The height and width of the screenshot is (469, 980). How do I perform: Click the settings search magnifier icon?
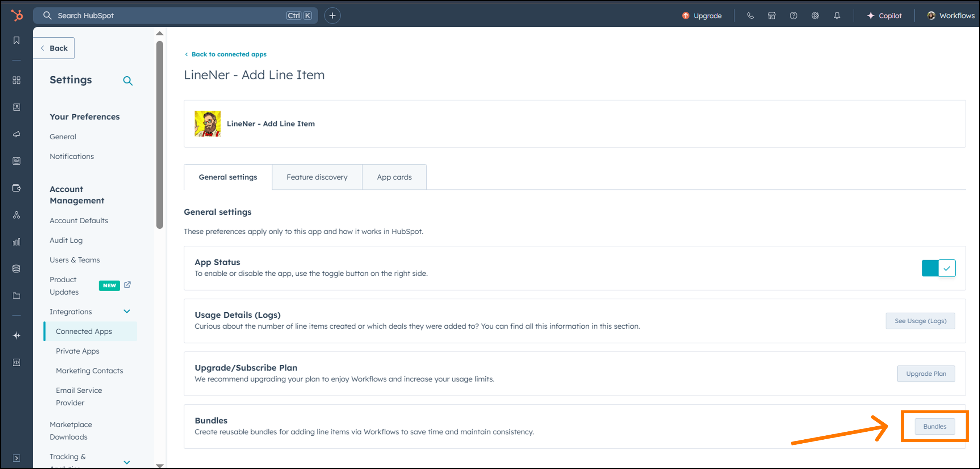(x=128, y=81)
